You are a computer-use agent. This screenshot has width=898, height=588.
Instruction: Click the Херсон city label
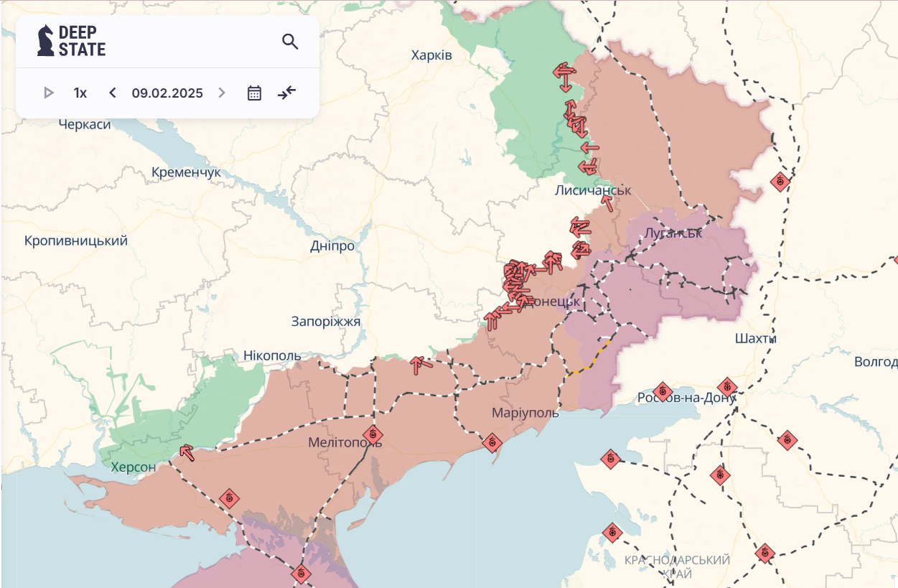tap(134, 467)
